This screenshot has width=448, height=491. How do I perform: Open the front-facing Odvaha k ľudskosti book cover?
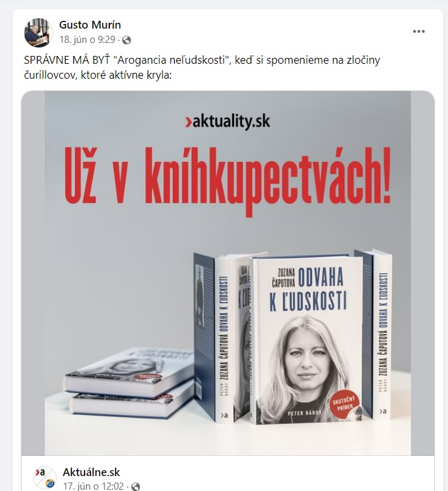pyautogui.click(x=307, y=340)
